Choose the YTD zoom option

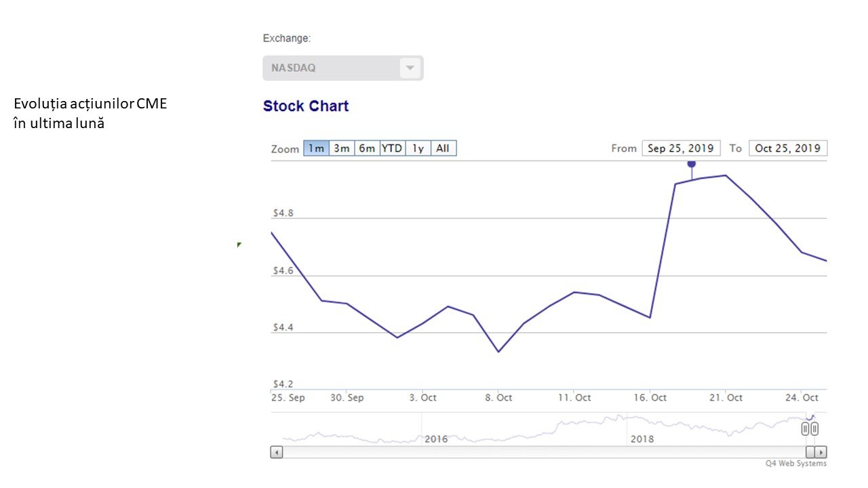click(x=392, y=148)
